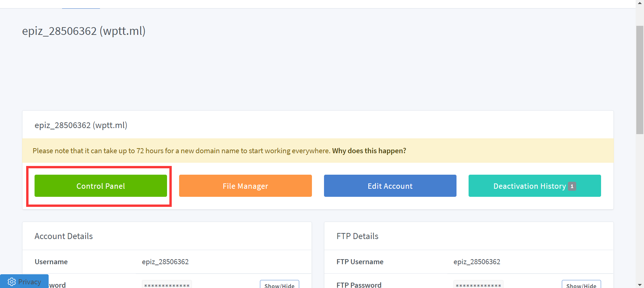The image size is (644, 288).
Task: Click the 72 hours domain notice text
Action: [181, 151]
